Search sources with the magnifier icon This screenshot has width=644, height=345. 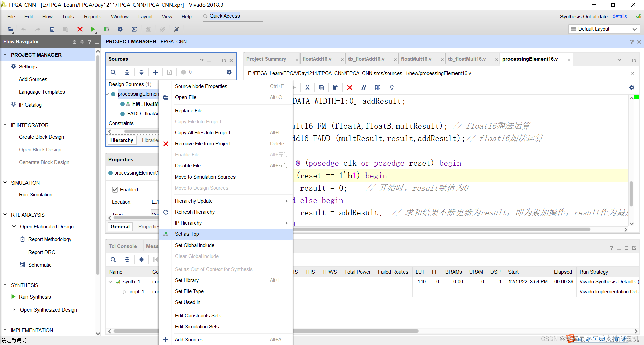click(113, 72)
